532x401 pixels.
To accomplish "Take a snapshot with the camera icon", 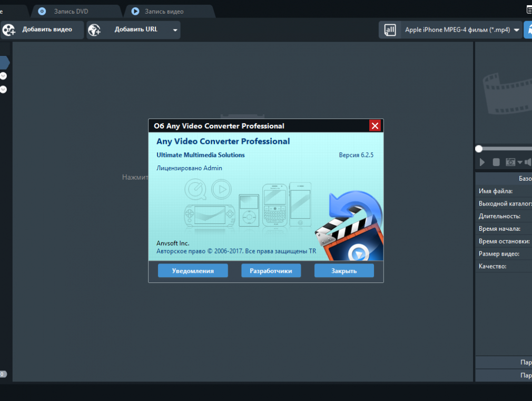I will [x=510, y=162].
